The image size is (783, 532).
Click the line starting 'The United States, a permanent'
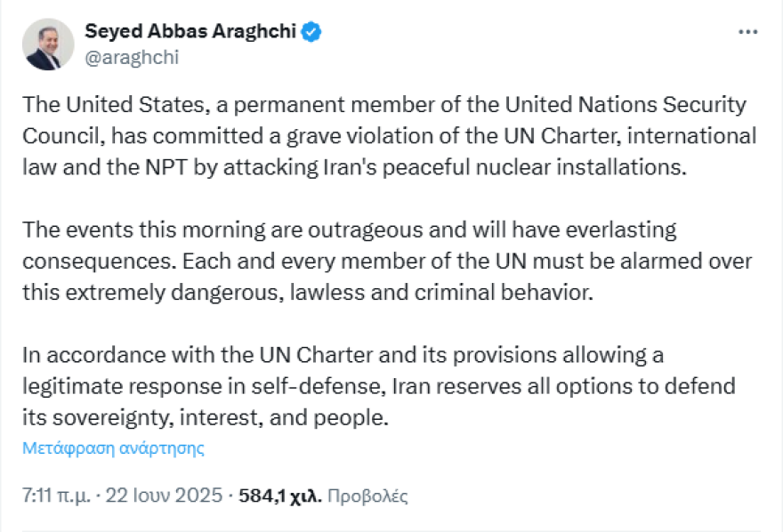tap(384, 105)
